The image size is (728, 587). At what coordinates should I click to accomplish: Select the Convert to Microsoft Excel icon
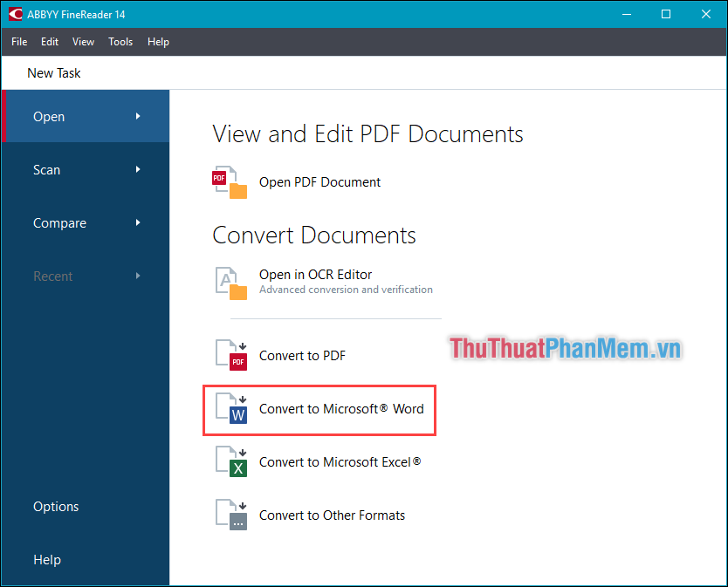coord(231,461)
